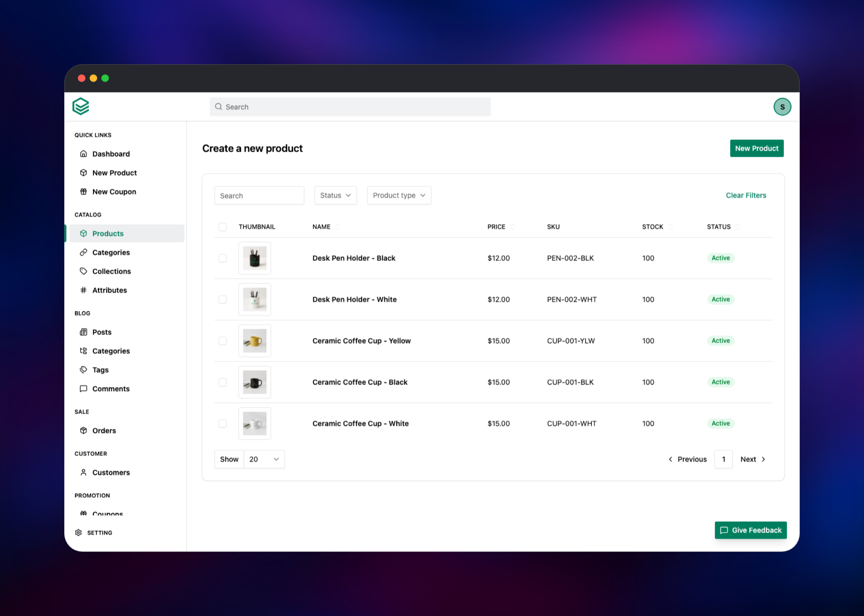864x616 pixels.
Task: Click the Products cube icon in sidebar
Action: (x=83, y=233)
